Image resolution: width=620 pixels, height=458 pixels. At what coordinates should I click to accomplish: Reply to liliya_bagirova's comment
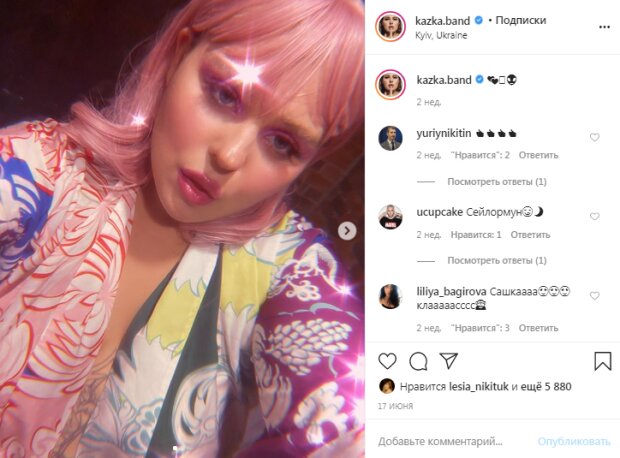[x=538, y=328]
